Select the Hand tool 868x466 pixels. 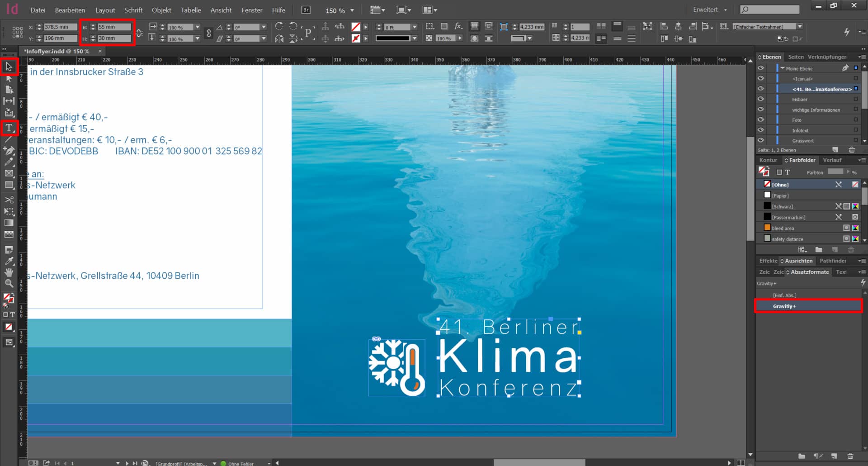coord(9,272)
